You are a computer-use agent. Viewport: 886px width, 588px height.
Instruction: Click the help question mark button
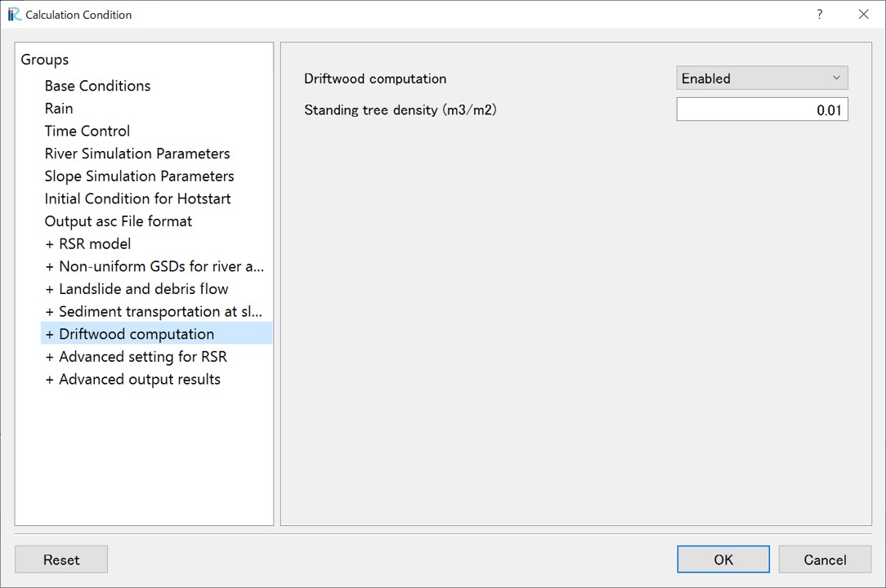(819, 14)
